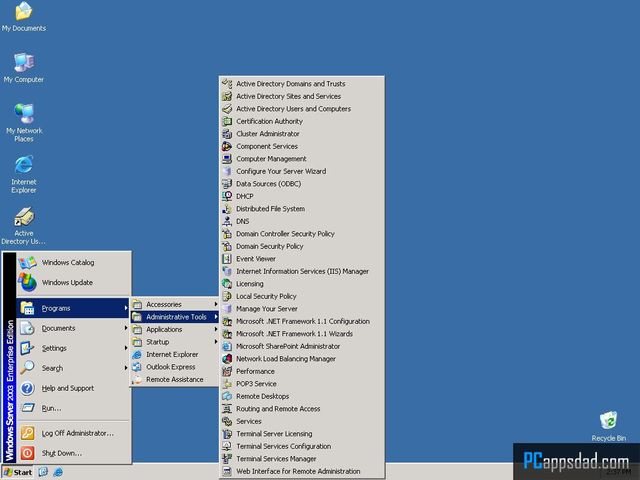Viewport: 640px width, 480px height.
Task: Open Terminal Server Licensing
Action: click(x=302, y=434)
